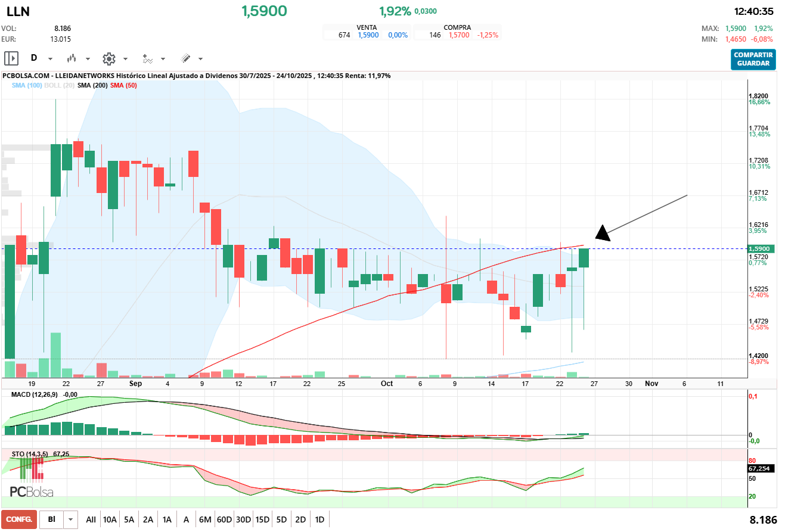Open the chart settings gear icon

coord(108,58)
